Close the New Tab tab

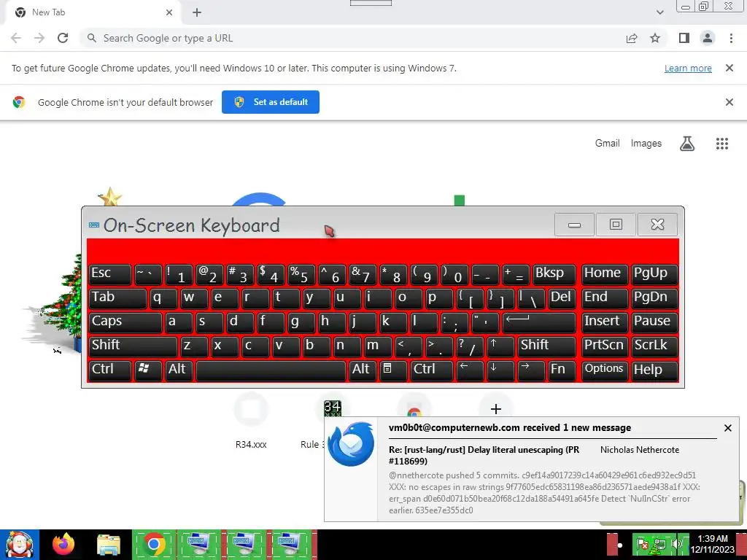pyautogui.click(x=169, y=12)
